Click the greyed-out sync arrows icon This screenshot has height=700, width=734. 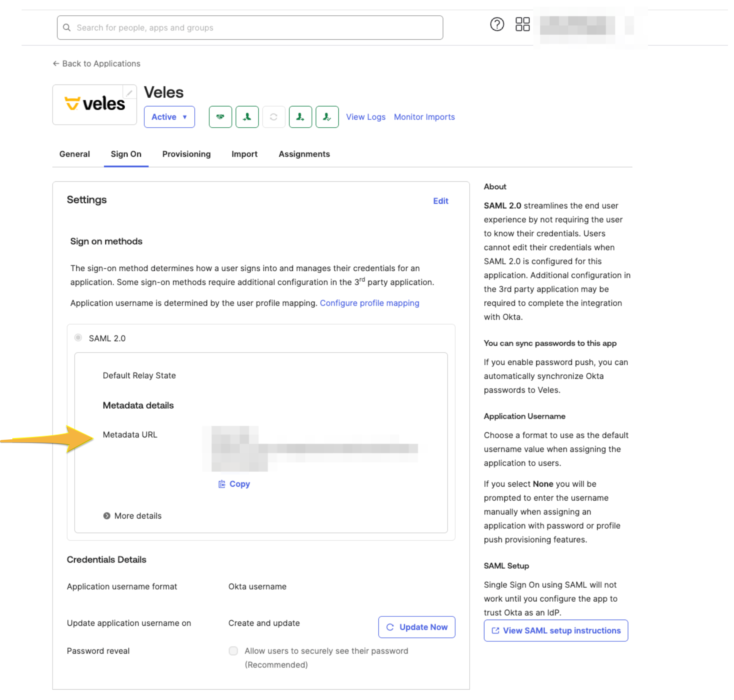[274, 117]
